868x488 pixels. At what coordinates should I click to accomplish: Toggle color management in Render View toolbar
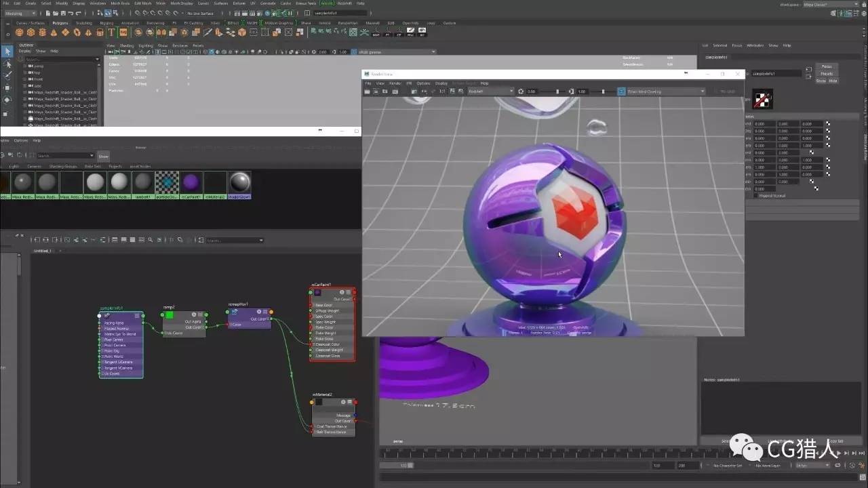(x=621, y=91)
